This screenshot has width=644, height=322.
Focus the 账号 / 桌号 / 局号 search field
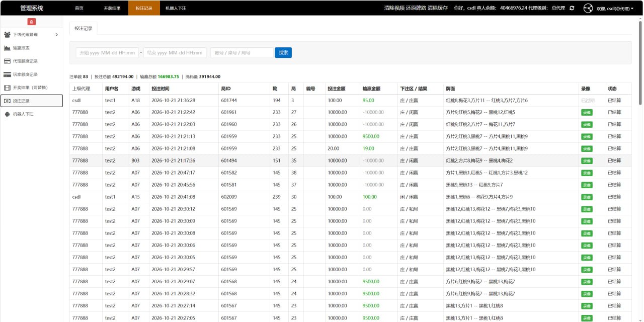242,52
